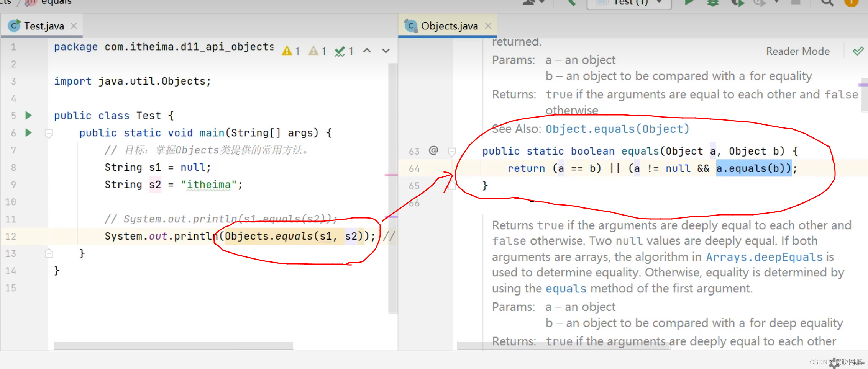Open Search Everywhere magnifier icon

pos(827,3)
